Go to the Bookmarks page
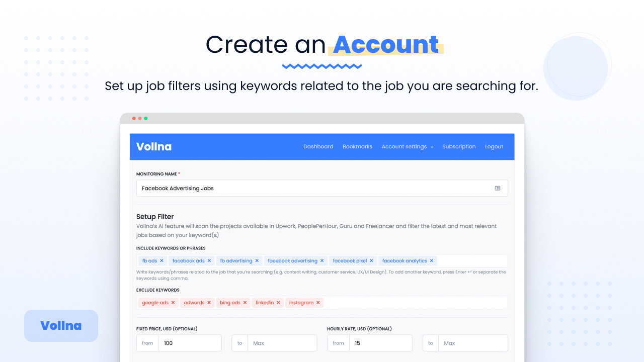Image resolution: width=644 pixels, height=362 pixels. 357,147
